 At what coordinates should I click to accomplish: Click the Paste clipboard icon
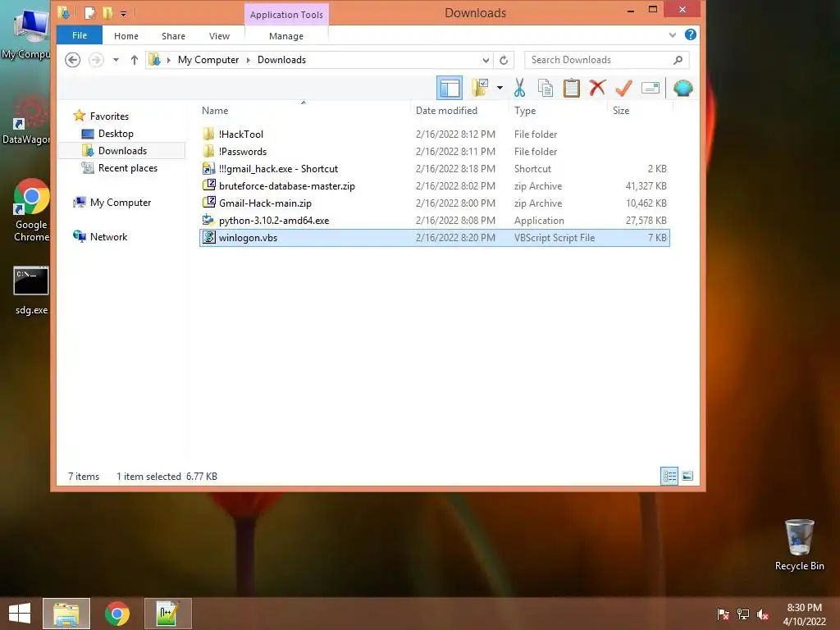point(571,87)
